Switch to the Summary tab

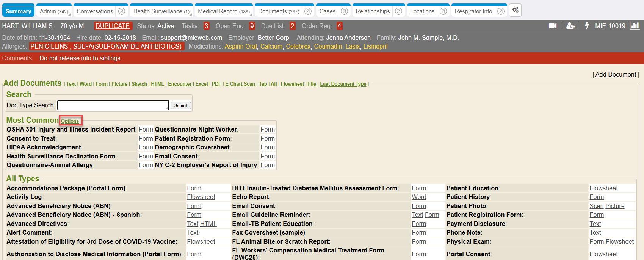point(18,11)
